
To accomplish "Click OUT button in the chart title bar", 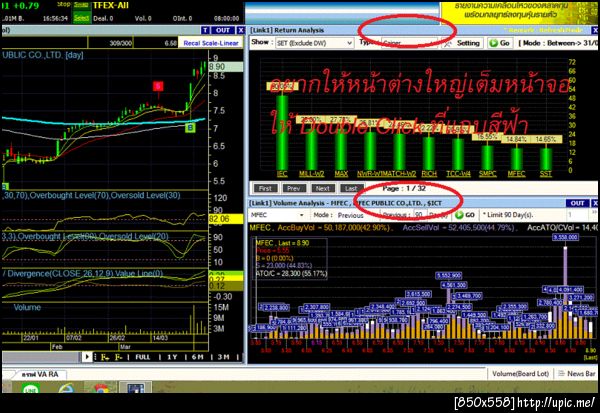I will point(223,30).
